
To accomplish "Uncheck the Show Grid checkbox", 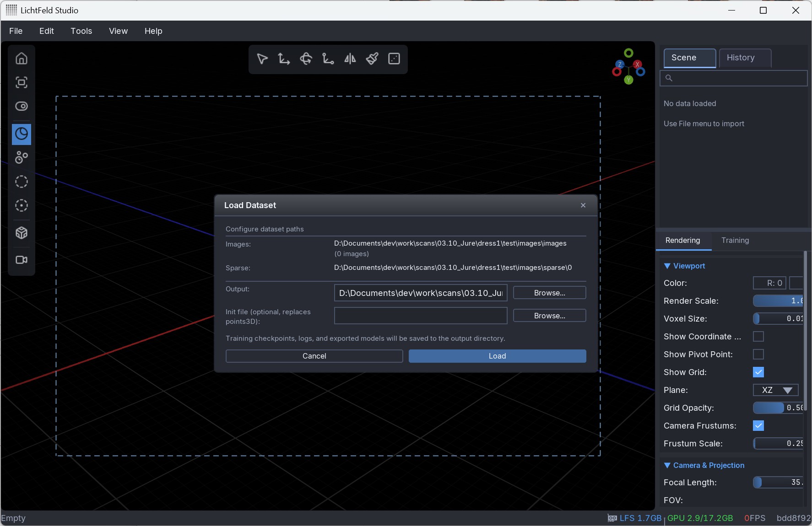I will [x=758, y=372].
